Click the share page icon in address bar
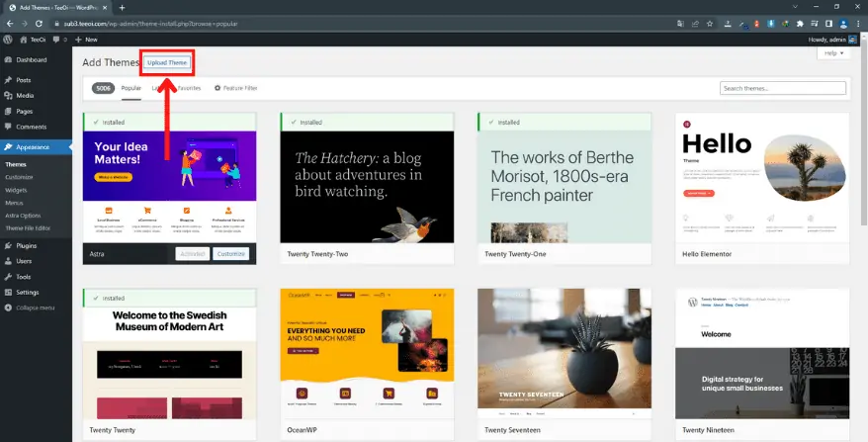868x442 pixels. pyautogui.click(x=695, y=24)
